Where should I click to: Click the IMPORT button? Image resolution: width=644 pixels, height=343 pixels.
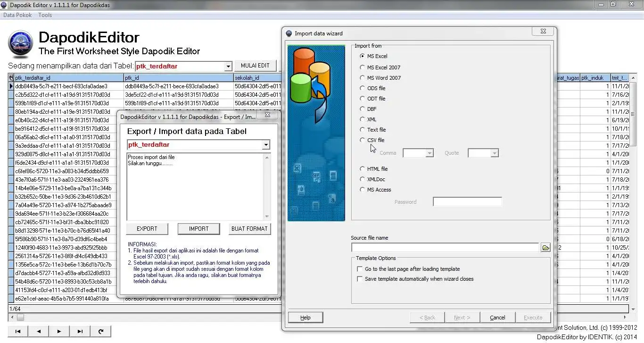(x=198, y=229)
